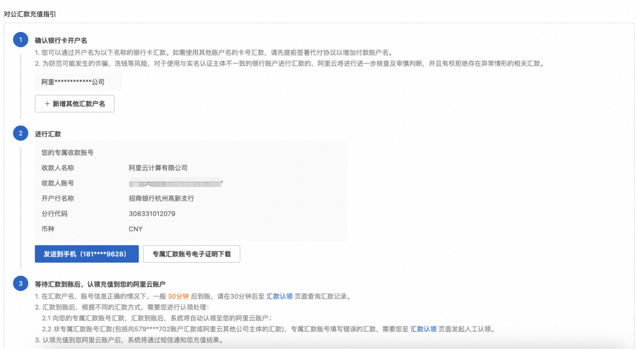Click the 新增其他汇款户名 button
Viewport: 637px width, 364px height.
tap(75, 103)
